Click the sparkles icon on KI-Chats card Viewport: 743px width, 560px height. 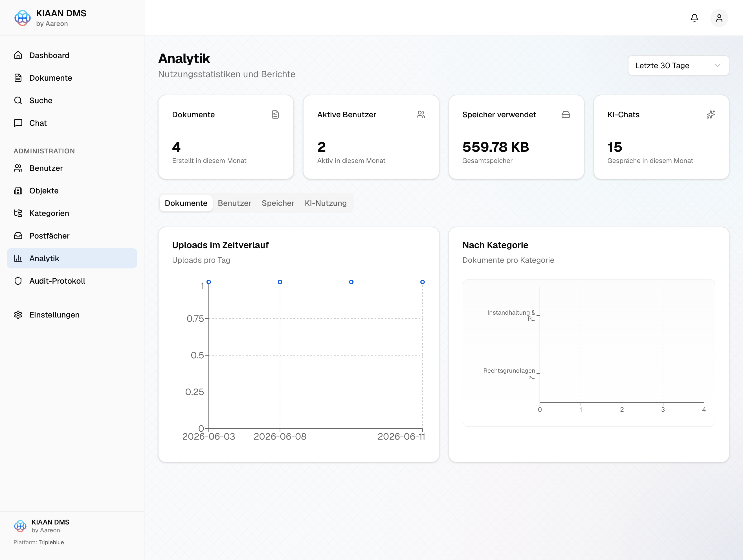711,115
